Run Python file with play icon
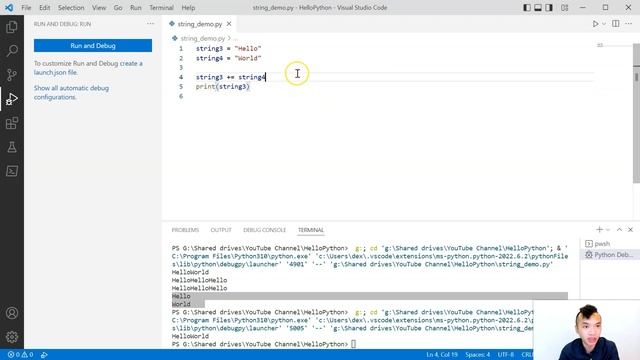640x360 pixels. pyautogui.click(x=596, y=24)
